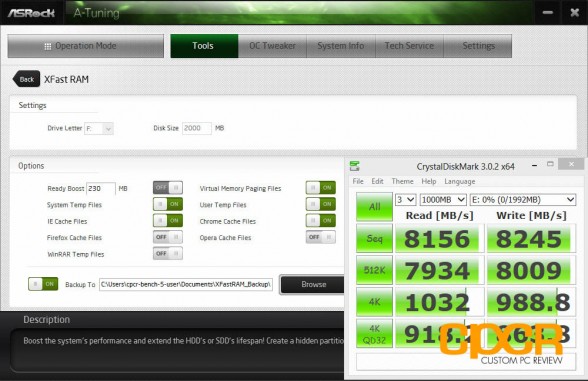Click the ASRock logo in title bar

tap(31, 13)
